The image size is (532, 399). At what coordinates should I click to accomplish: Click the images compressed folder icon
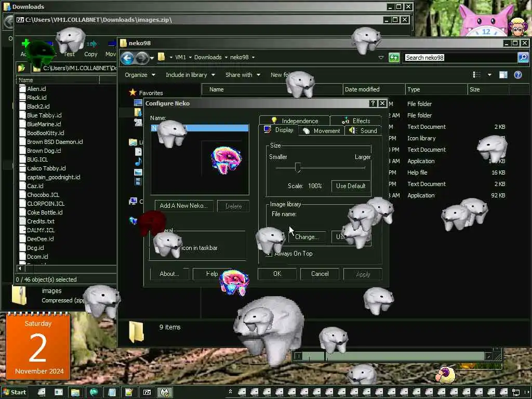tap(19, 295)
